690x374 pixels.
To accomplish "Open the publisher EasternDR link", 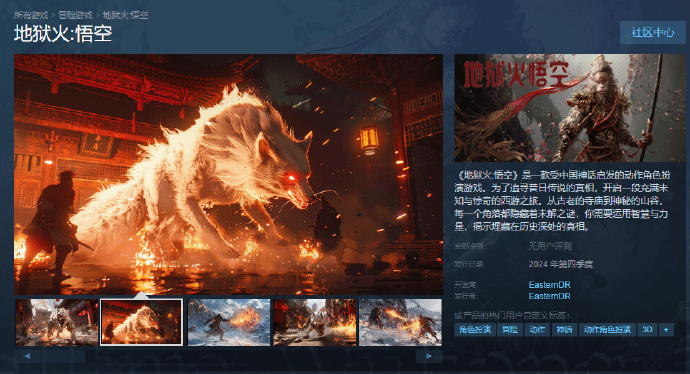I will pyautogui.click(x=550, y=296).
